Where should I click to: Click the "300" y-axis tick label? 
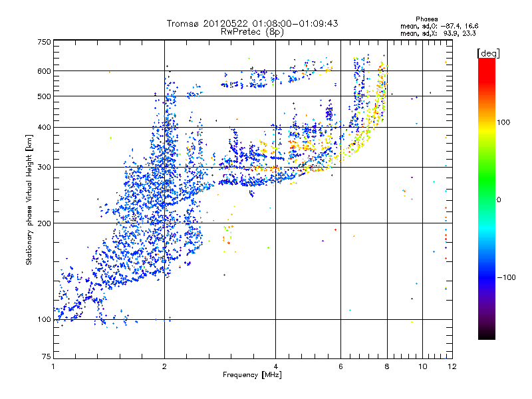tap(44, 168)
